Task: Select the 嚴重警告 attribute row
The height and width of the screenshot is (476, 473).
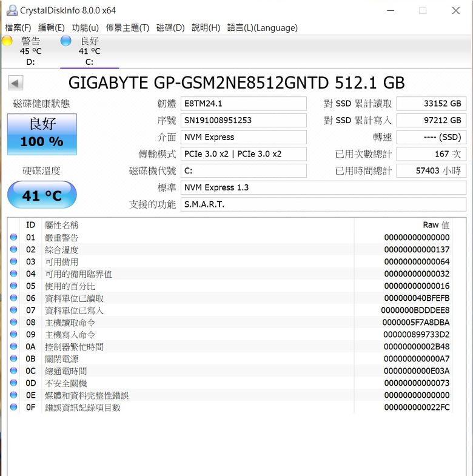Action: [x=230, y=237]
